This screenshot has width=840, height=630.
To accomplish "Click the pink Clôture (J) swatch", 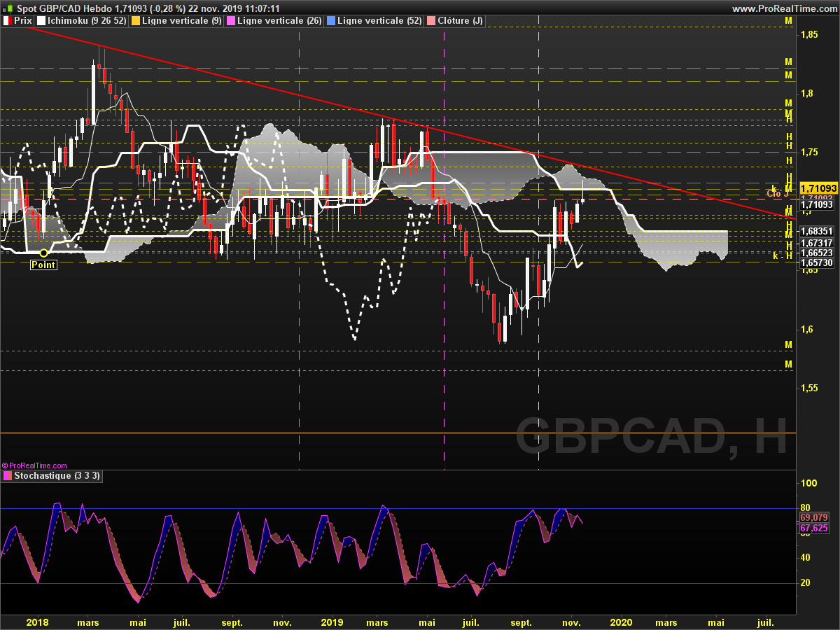I will click(431, 21).
